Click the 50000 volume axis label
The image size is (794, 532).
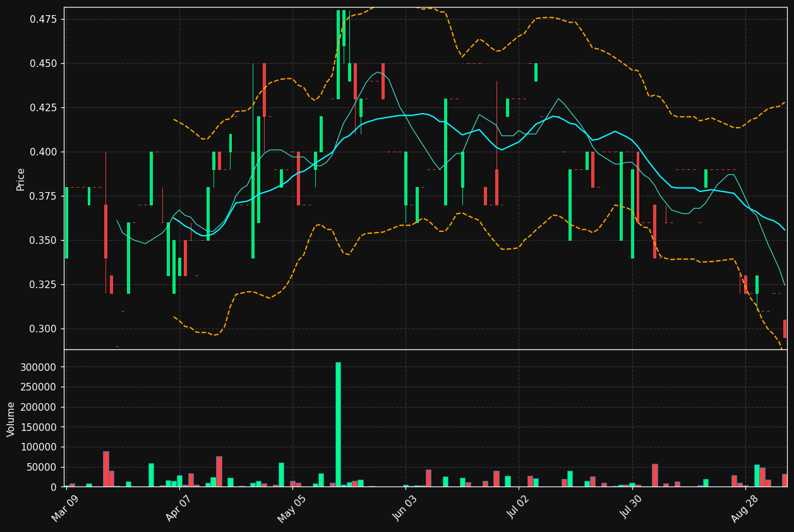click(43, 468)
